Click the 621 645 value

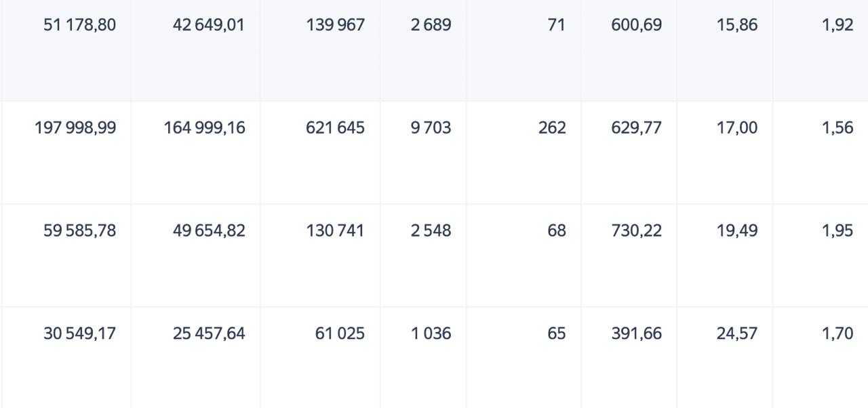(335, 128)
